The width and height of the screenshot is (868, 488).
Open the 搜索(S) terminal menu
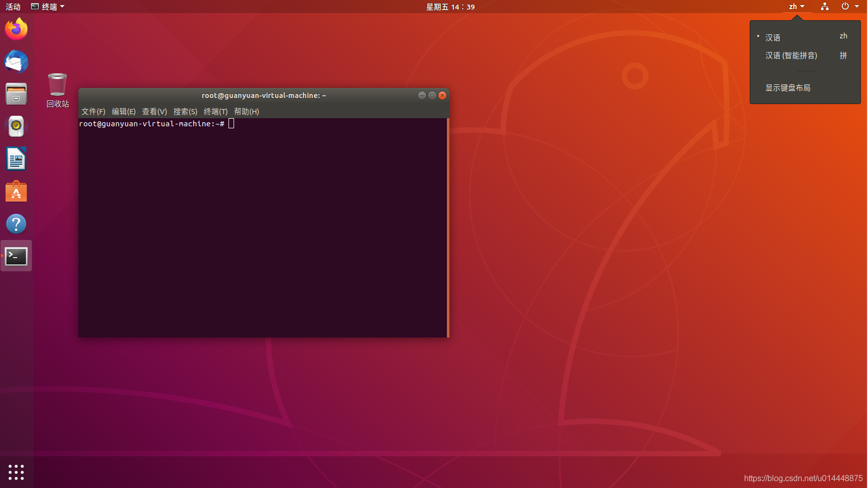pos(186,111)
